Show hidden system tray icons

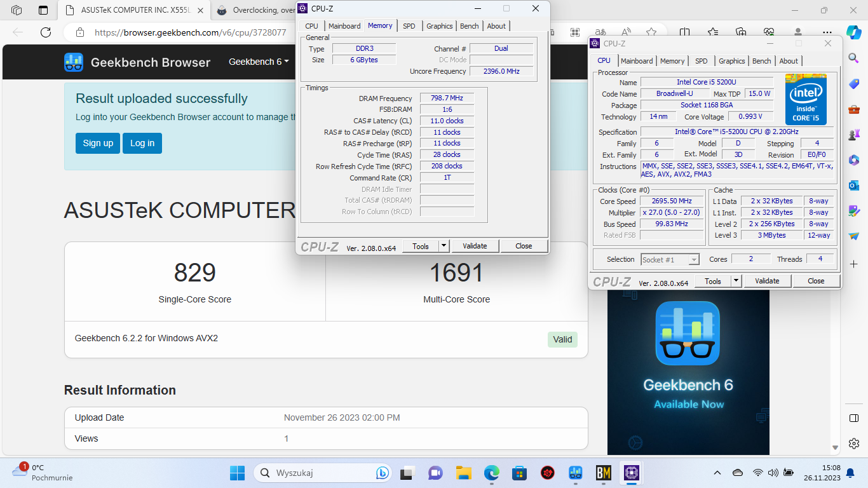717,473
